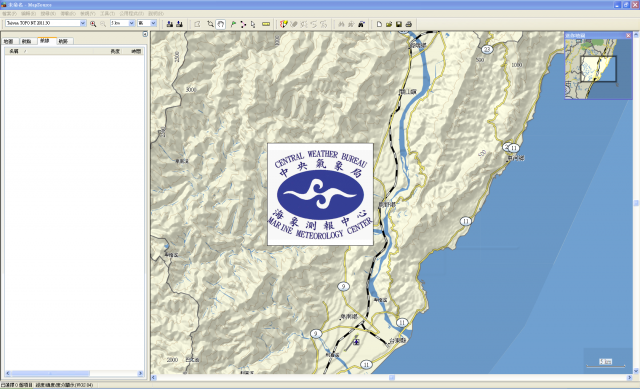Open the 檔案 (File) menu
Screen dimensions: 640x389
pos(9,14)
